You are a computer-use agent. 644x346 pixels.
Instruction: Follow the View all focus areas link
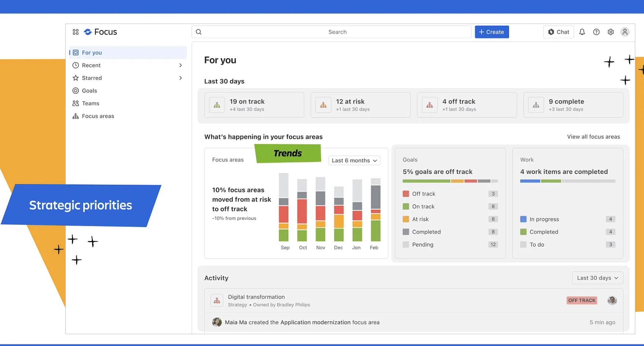coord(593,137)
